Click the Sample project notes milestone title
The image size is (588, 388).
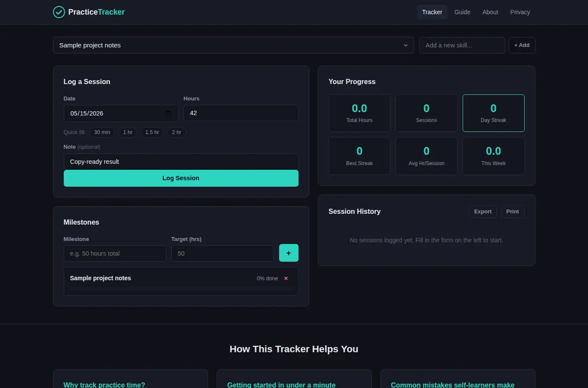point(100,278)
